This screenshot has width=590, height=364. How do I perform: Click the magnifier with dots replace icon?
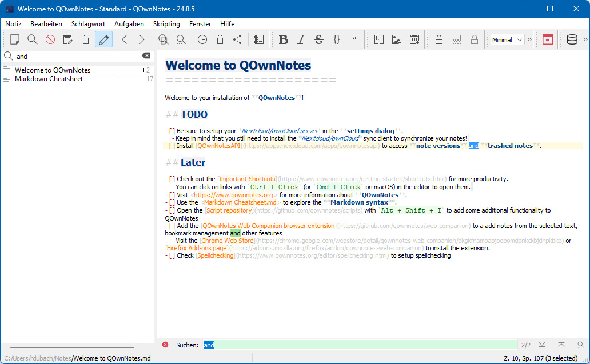[181, 39]
